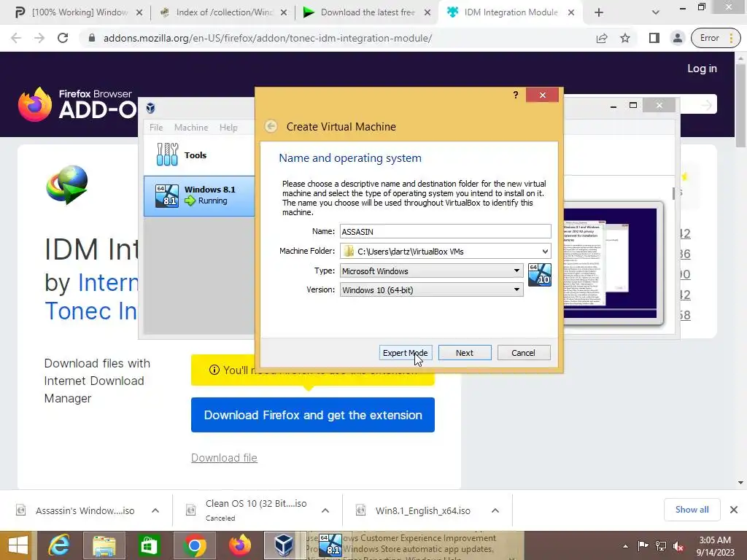The image size is (747, 560).
Task: Switch to [100% Working] Windows tab
Action: tap(79, 12)
